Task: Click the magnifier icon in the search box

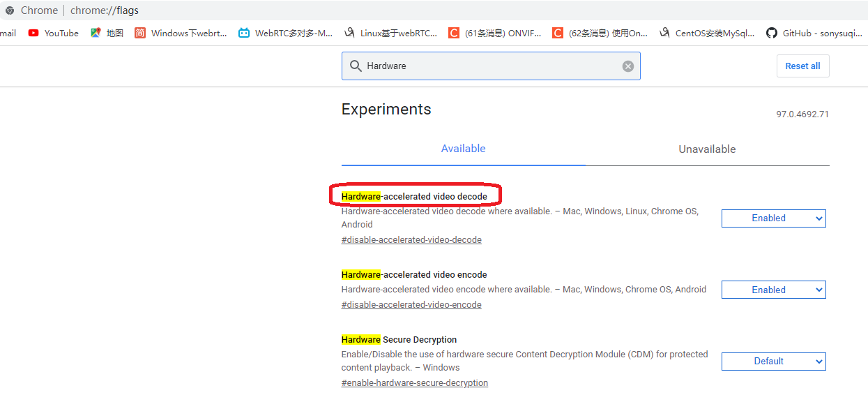Action: pyautogui.click(x=356, y=66)
